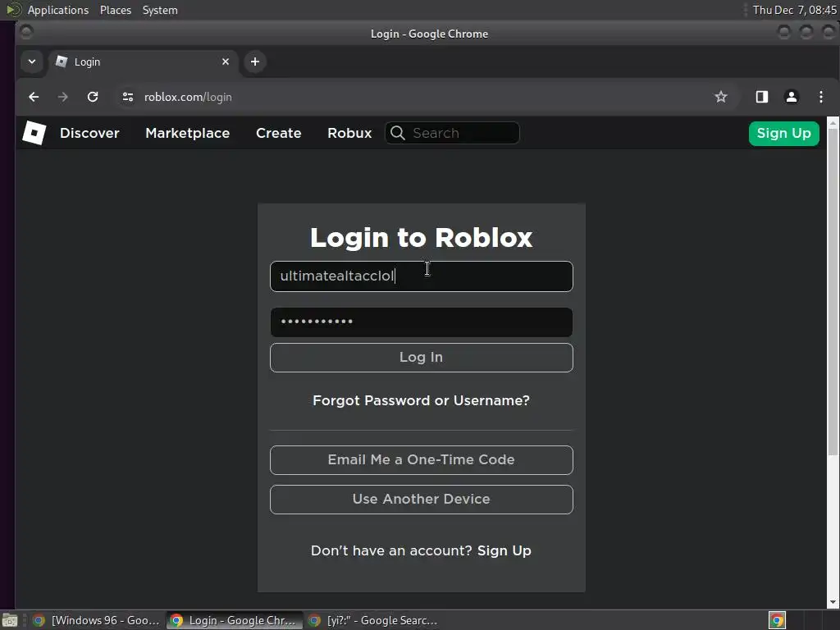Open the Applications menu

pyautogui.click(x=58, y=10)
